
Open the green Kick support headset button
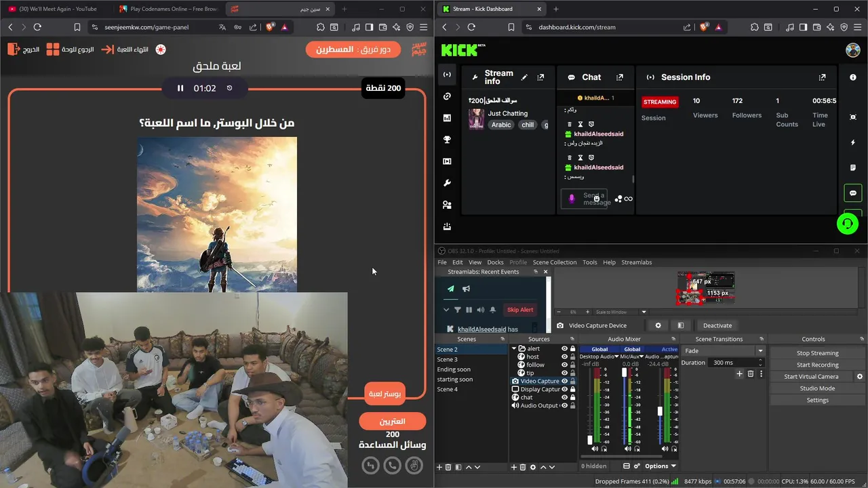[x=847, y=224]
